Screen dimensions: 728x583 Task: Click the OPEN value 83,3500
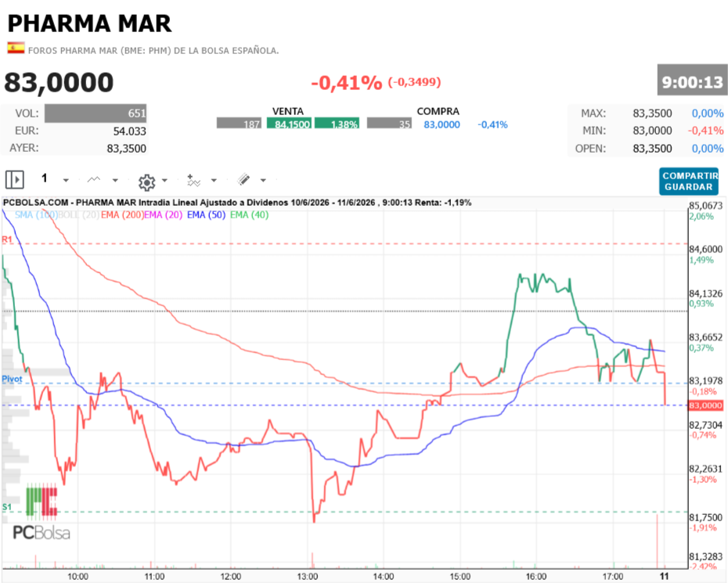click(652, 149)
